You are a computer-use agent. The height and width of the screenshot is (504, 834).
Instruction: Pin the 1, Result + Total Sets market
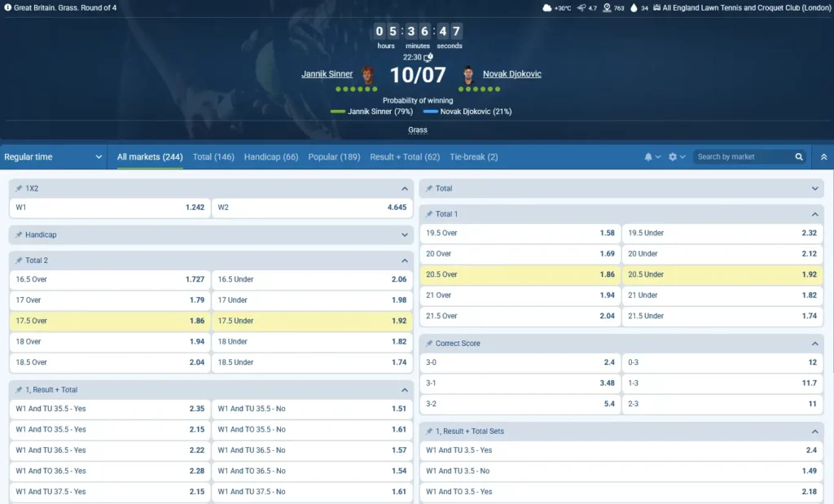tap(428, 432)
